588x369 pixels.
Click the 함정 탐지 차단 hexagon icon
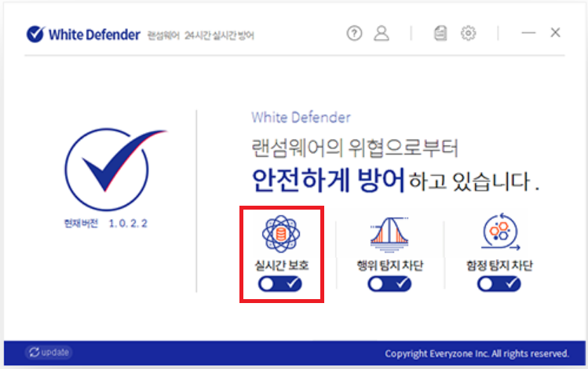(500, 232)
